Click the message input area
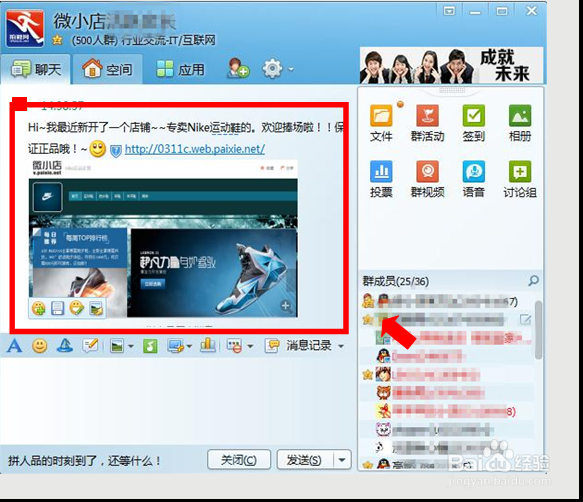583x502 pixels. [x=177, y=400]
